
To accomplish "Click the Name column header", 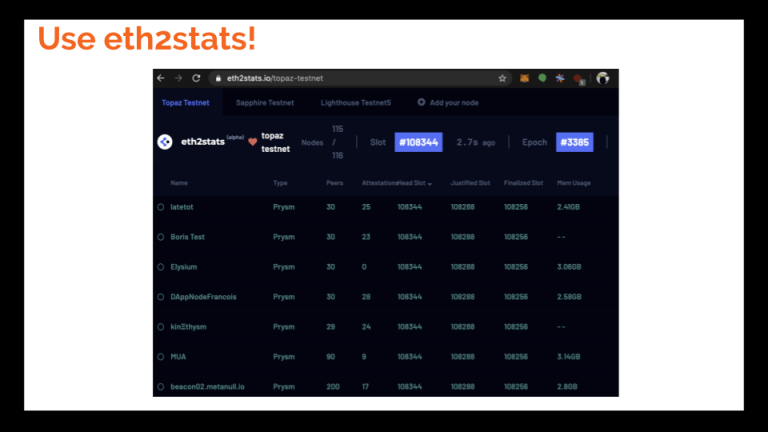I will click(x=179, y=183).
